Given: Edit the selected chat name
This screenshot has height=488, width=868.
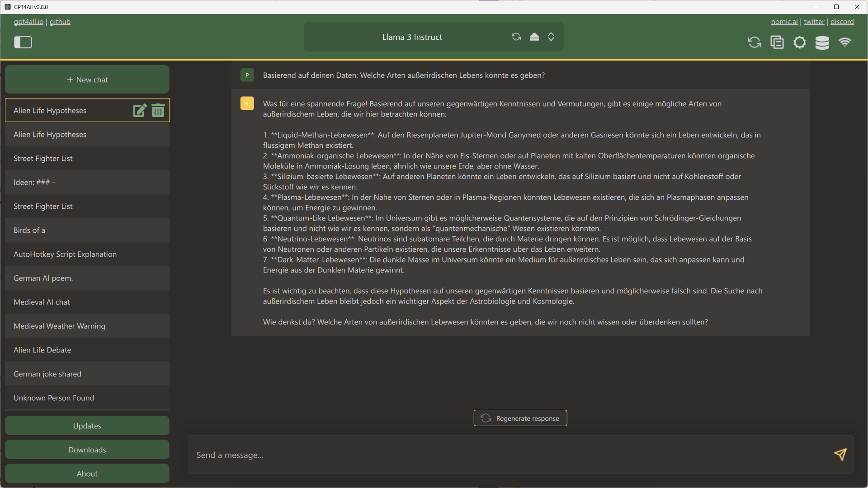Looking at the screenshot, I should click(x=140, y=110).
